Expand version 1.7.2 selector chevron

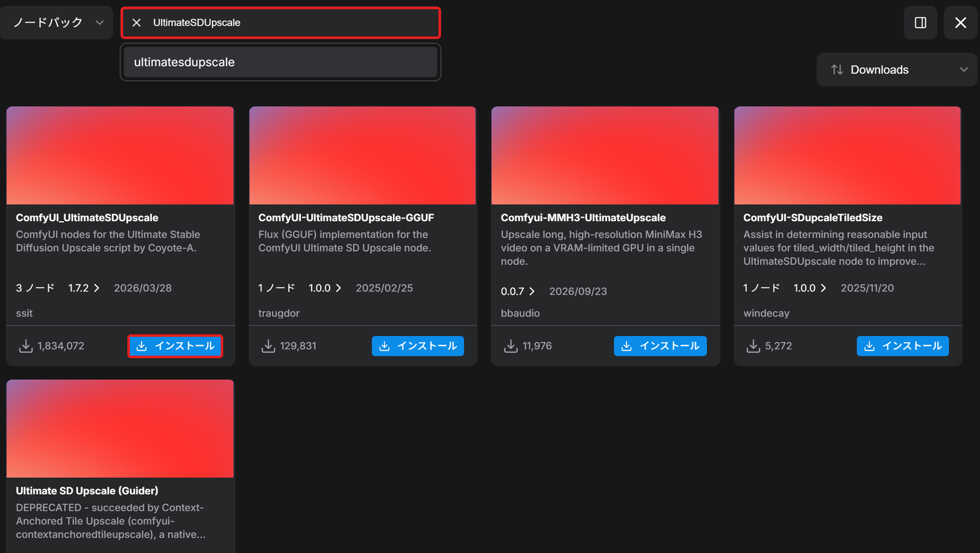coord(96,288)
